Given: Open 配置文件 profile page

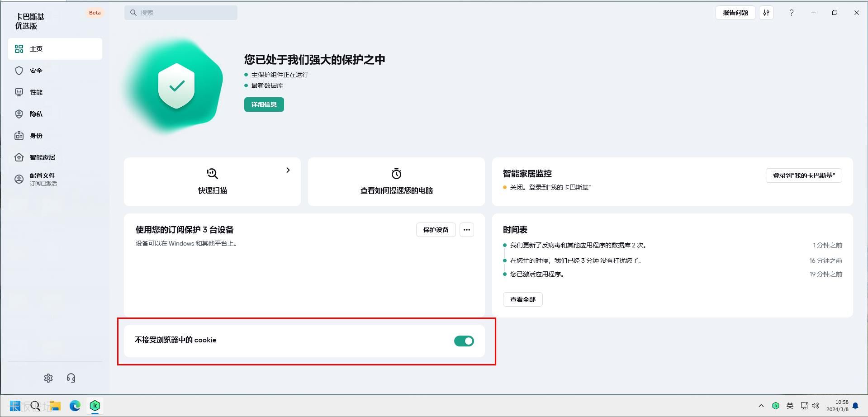Looking at the screenshot, I should [x=55, y=179].
